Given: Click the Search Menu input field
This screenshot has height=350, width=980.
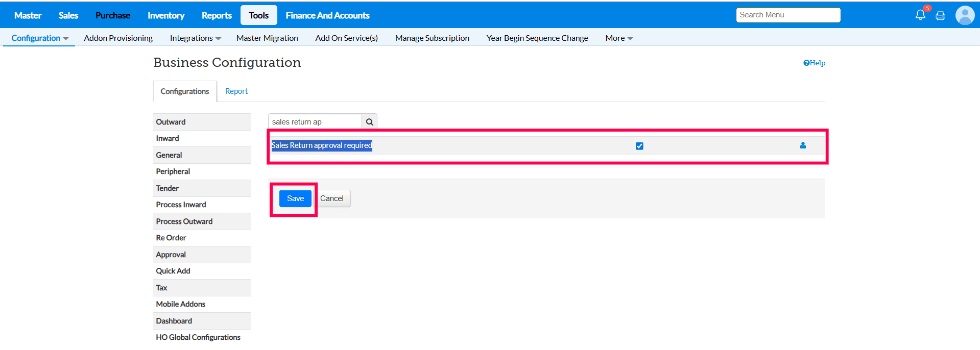Looking at the screenshot, I should point(787,15).
